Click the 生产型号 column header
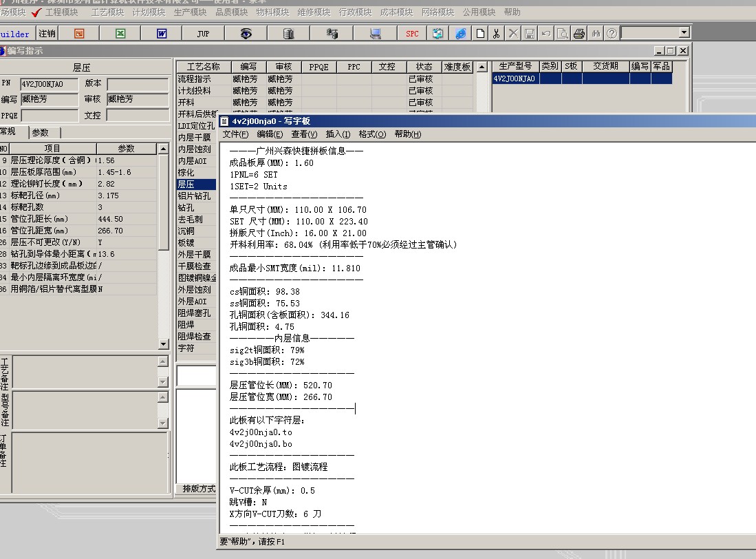Screen dimensions: 756x559 click(x=515, y=66)
